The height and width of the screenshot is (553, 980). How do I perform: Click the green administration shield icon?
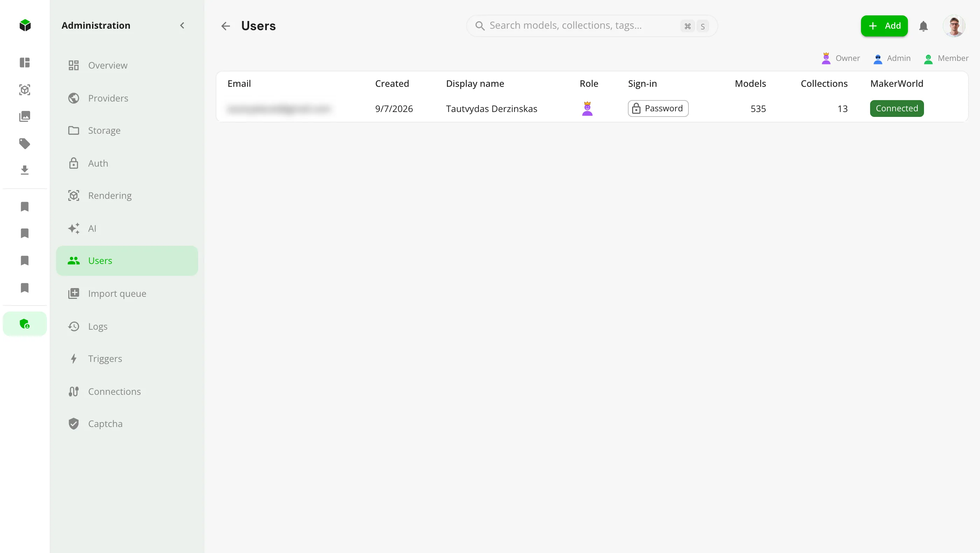(25, 324)
